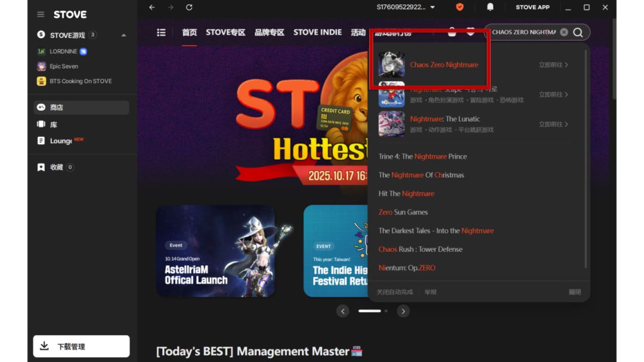Show next banner slide
The width and height of the screenshot is (644, 362).
coord(403,311)
